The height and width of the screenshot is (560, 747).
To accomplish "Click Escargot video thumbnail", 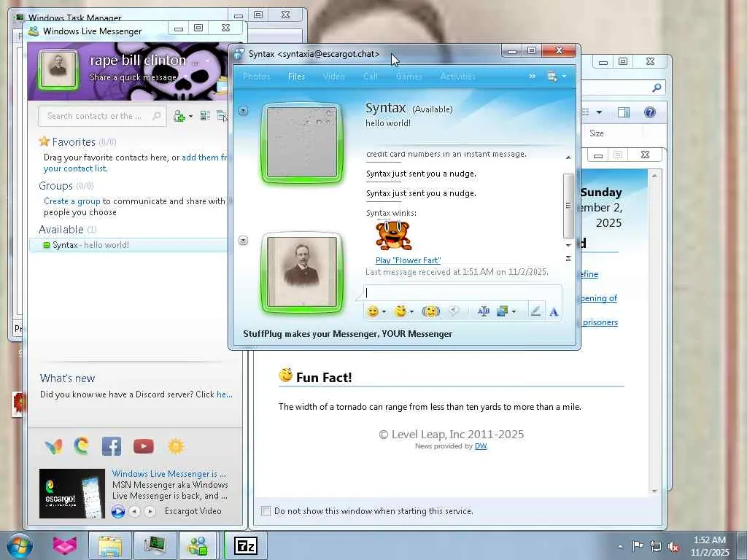I will click(x=72, y=494).
